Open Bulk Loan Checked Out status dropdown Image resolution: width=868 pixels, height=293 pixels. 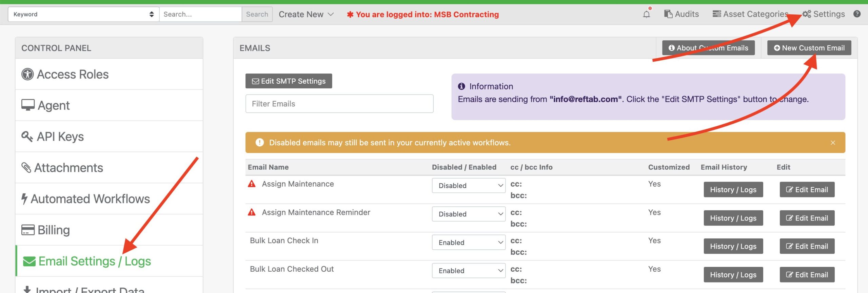(x=469, y=271)
